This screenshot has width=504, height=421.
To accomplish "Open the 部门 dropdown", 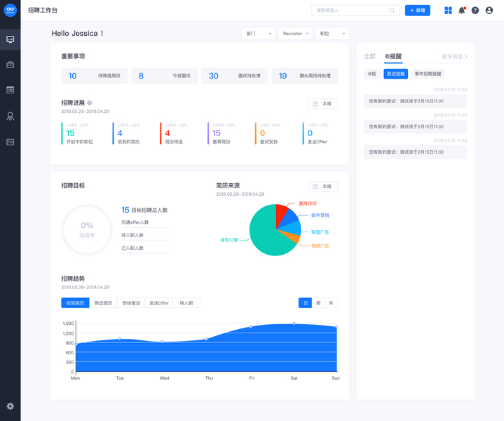I will 259,34.
